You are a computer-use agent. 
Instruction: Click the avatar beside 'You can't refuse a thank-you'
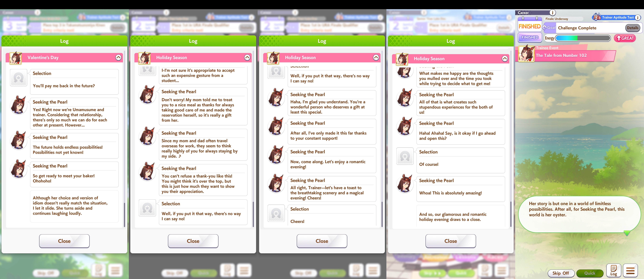click(x=147, y=171)
